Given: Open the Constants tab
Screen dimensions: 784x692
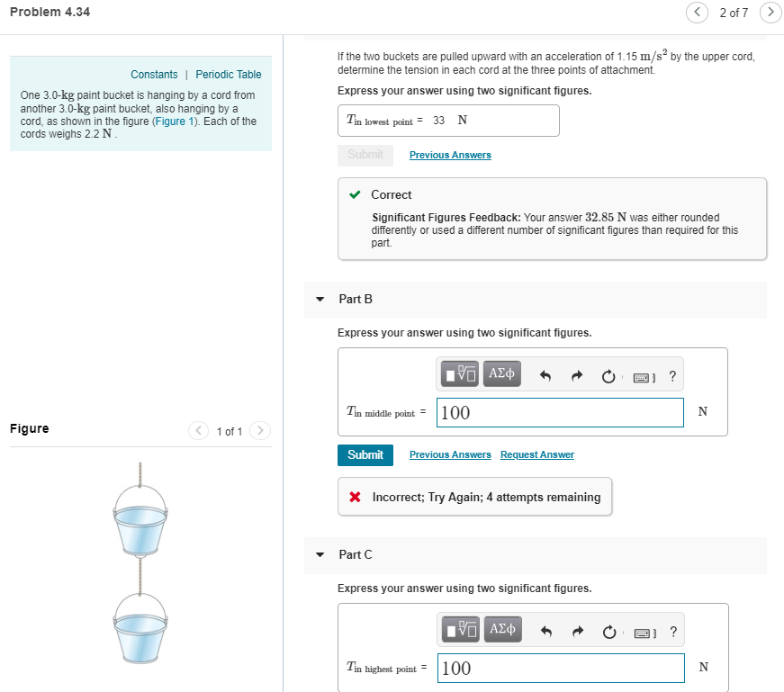Looking at the screenshot, I should click(x=154, y=75).
